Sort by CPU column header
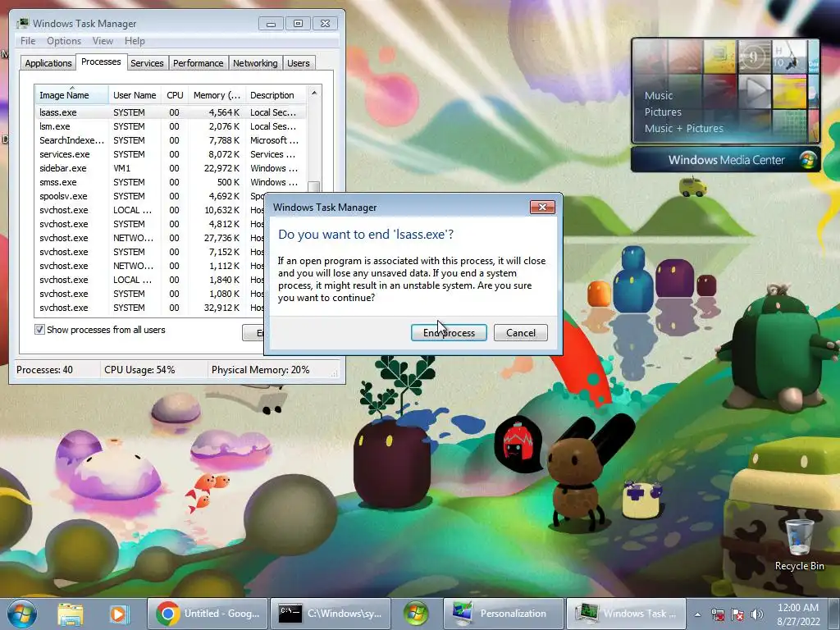The height and width of the screenshot is (630, 840). 175,95
